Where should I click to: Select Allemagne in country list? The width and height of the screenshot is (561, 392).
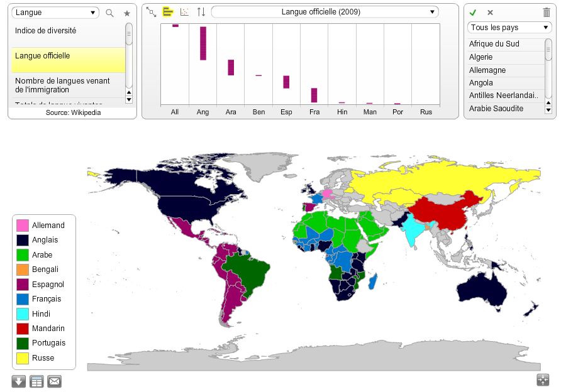[506, 70]
